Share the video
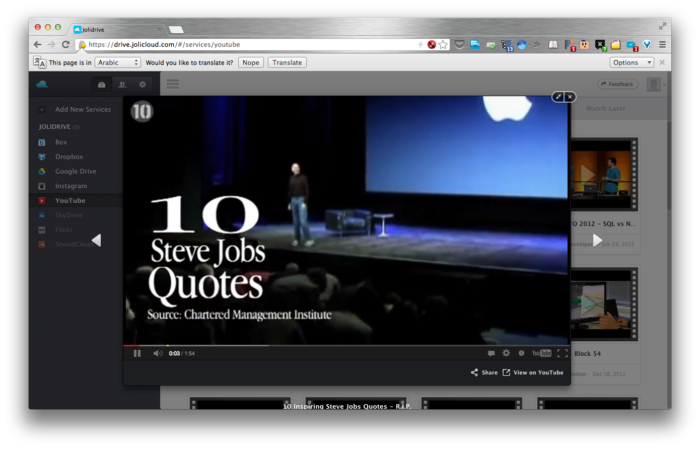Viewport: 700px width, 449px height. coord(484,372)
